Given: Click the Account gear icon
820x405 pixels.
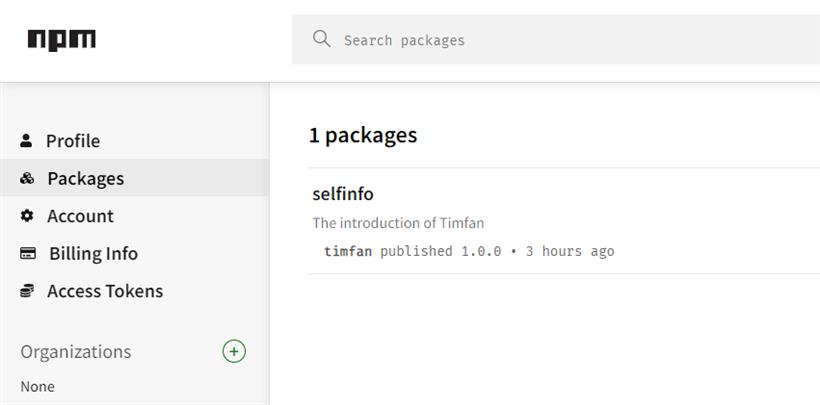Looking at the screenshot, I should [27, 216].
